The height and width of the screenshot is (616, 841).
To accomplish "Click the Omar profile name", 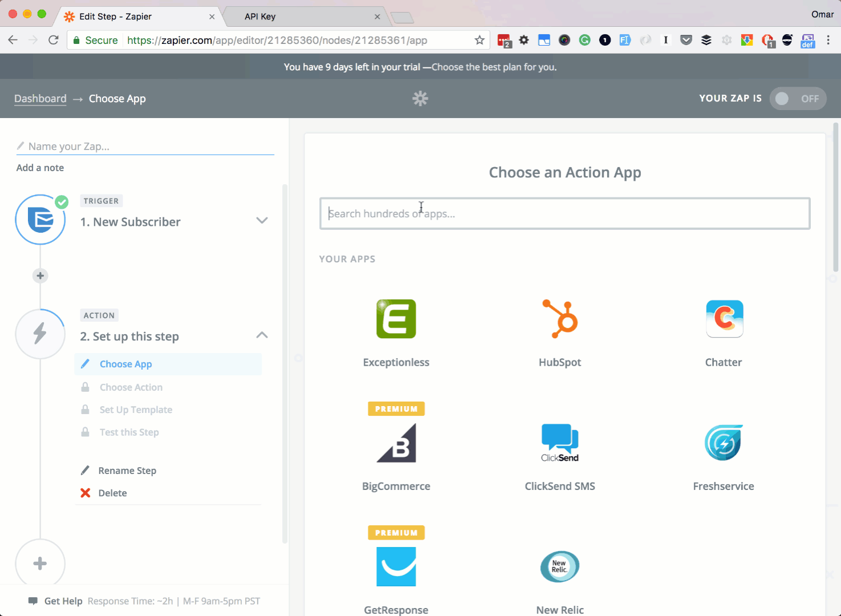I will coord(822,14).
